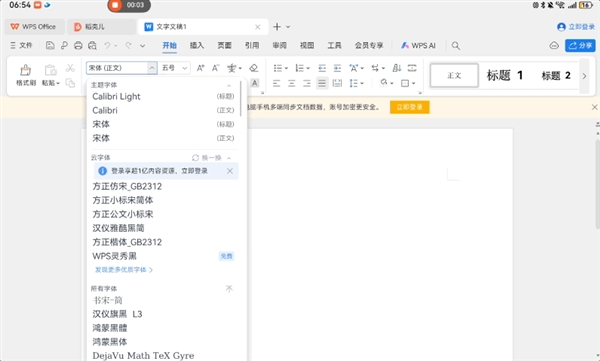This screenshot has height=361, width=600.
Task: Click the Format Painter brush icon
Action: click(25, 70)
